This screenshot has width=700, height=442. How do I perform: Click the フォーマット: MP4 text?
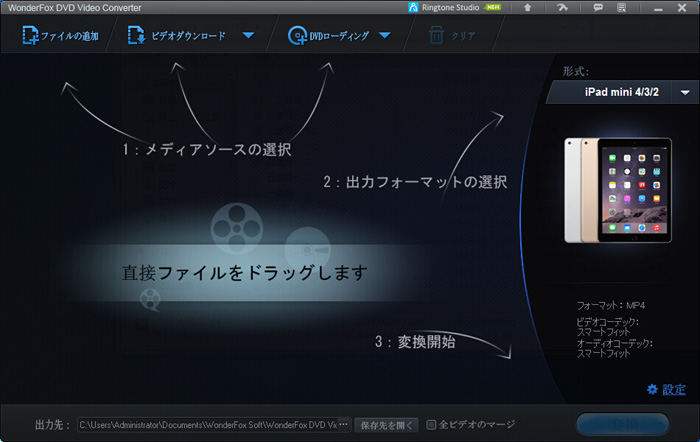611,305
